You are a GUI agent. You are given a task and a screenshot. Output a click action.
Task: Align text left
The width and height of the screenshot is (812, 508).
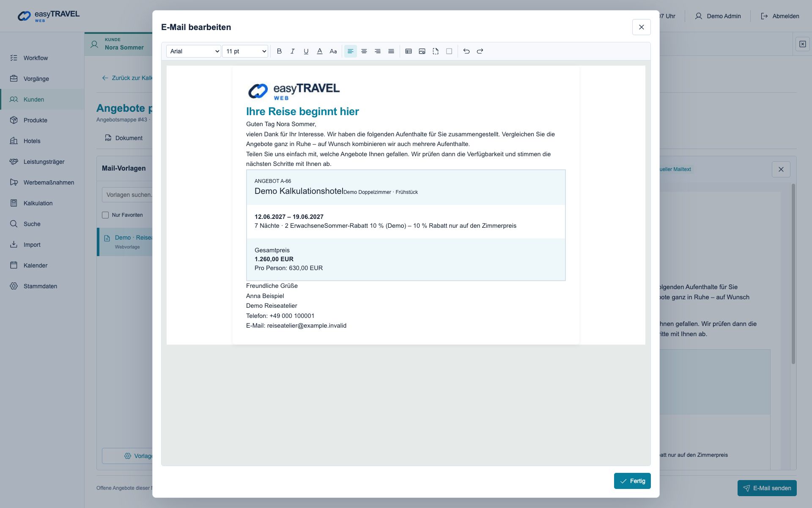click(351, 51)
